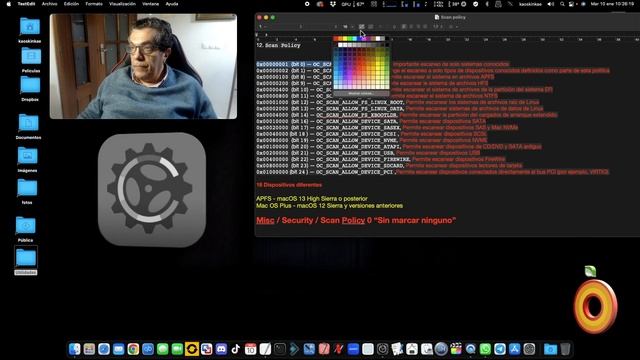
Task: Open Mail from the Dock
Action: tap(119, 349)
